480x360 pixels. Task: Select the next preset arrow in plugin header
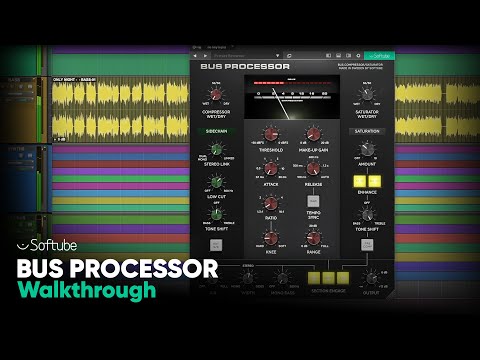pyautogui.click(x=205, y=56)
